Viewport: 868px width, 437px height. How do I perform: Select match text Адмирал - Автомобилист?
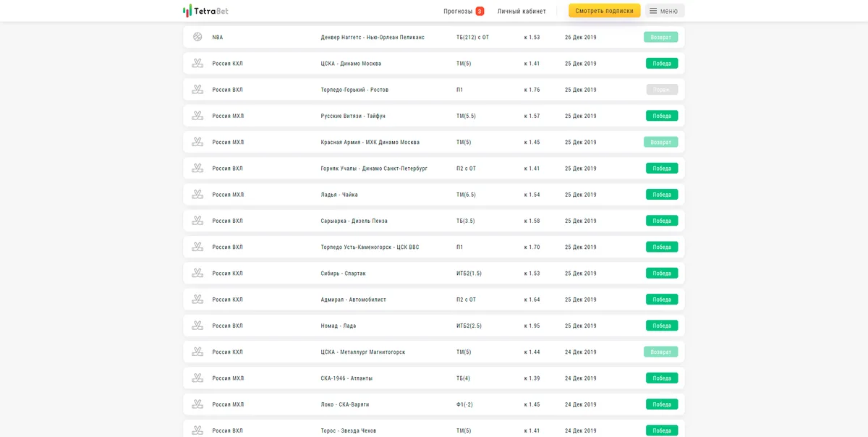click(x=354, y=300)
